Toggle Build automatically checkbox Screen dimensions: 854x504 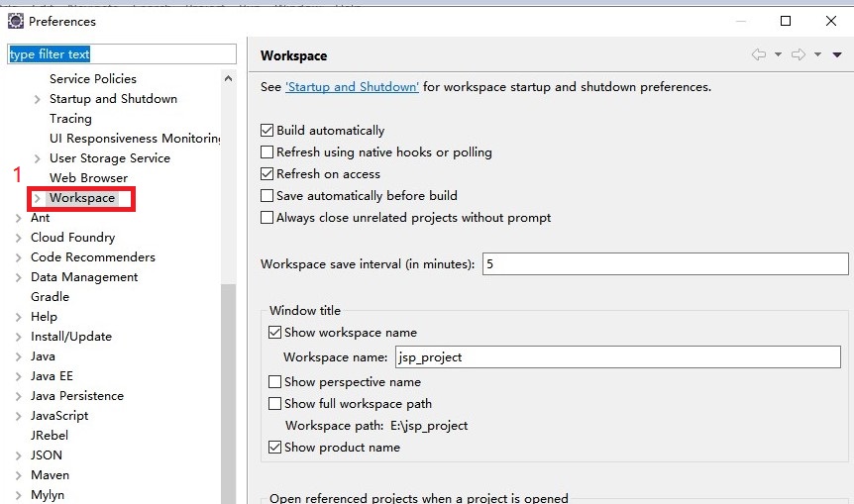pos(267,131)
